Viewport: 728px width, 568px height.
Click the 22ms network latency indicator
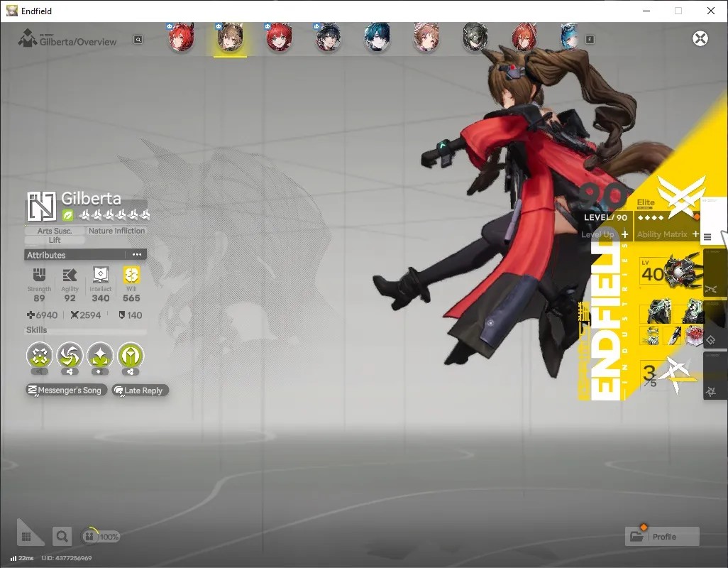22,558
